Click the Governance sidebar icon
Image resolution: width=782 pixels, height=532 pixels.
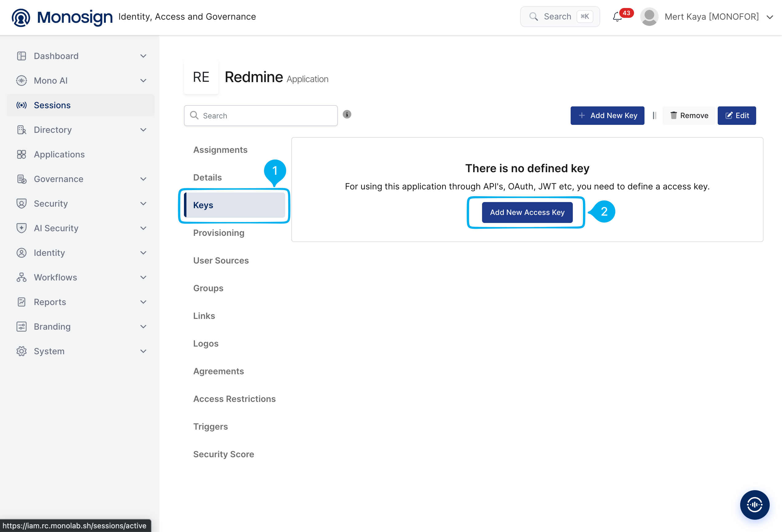(22, 179)
